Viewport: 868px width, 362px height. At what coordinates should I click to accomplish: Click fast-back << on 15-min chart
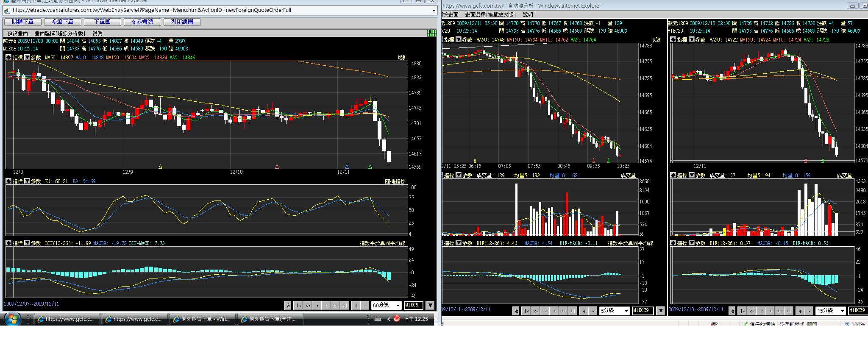click(x=752, y=311)
